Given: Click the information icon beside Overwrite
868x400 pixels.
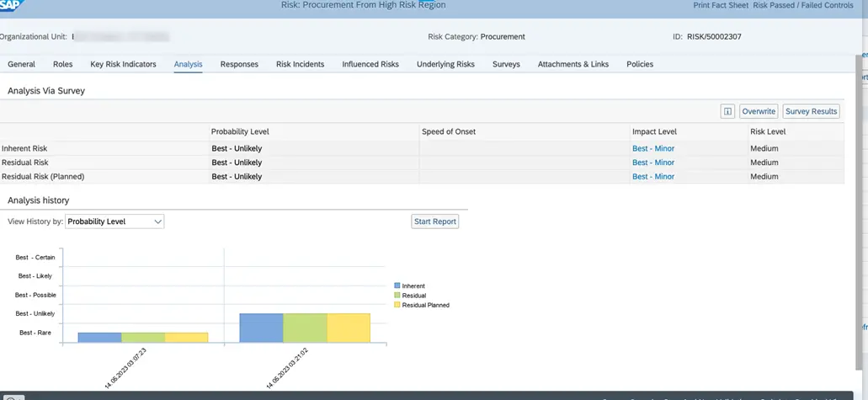Looking at the screenshot, I should coord(727,111).
